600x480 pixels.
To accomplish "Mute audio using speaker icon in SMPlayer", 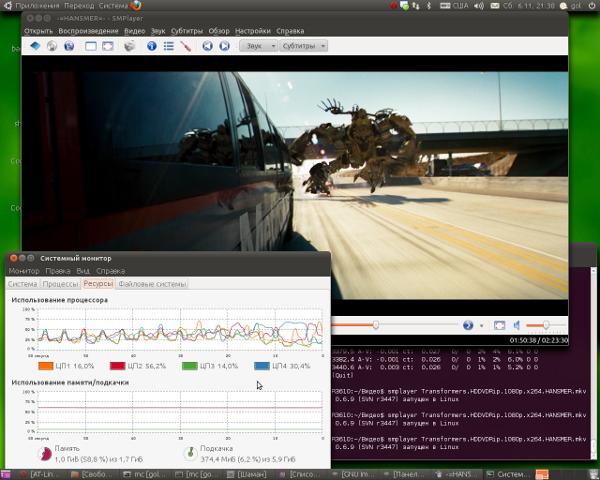I will click(x=517, y=325).
